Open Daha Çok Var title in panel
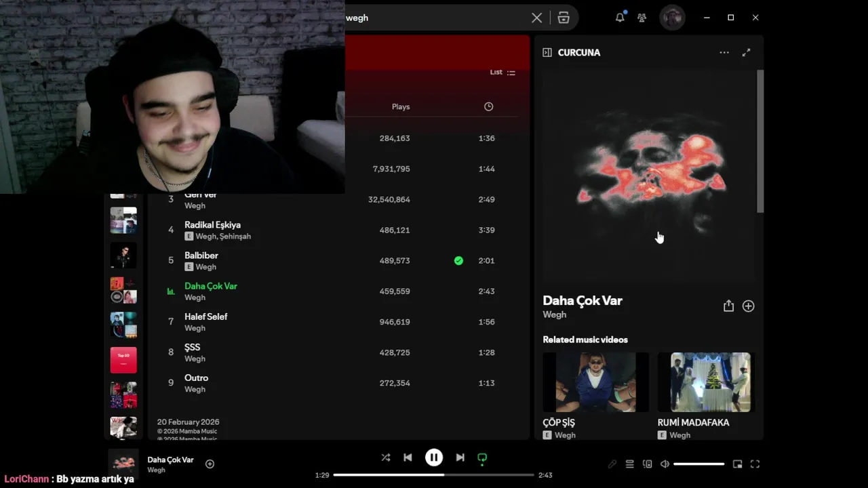 (x=583, y=300)
